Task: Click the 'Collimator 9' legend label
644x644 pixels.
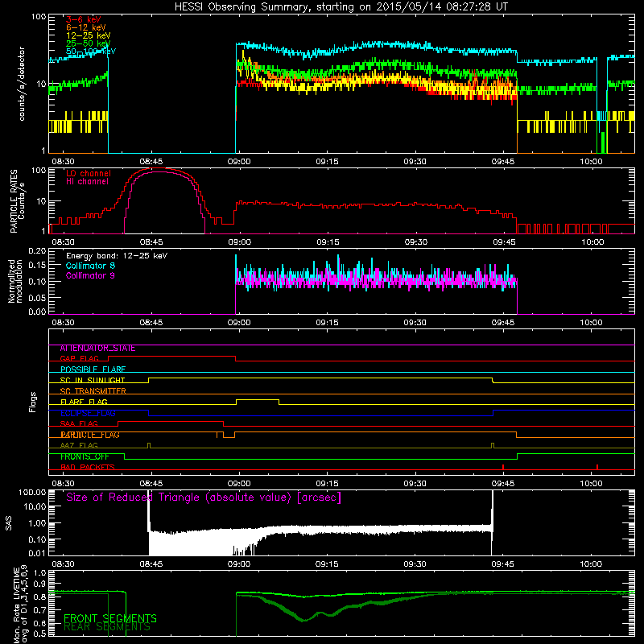Action: click(90, 275)
